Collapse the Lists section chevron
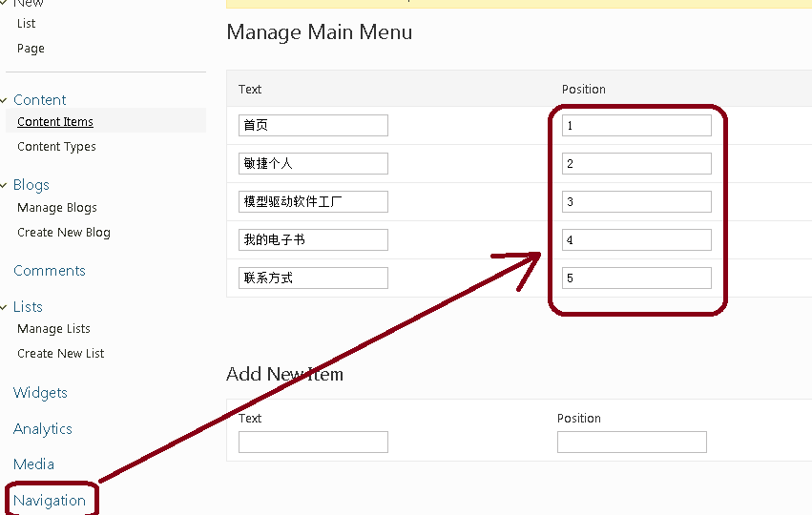Image resolution: width=812 pixels, height=515 pixels. tap(4, 307)
